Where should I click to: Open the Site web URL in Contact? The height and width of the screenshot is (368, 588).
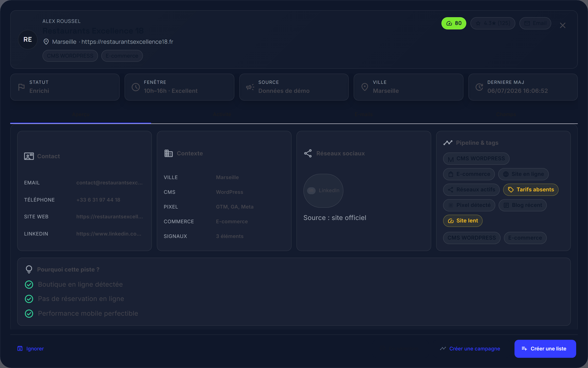click(110, 217)
